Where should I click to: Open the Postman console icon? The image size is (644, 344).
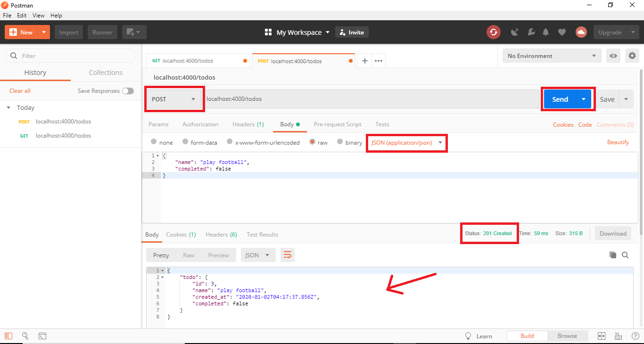click(x=42, y=336)
